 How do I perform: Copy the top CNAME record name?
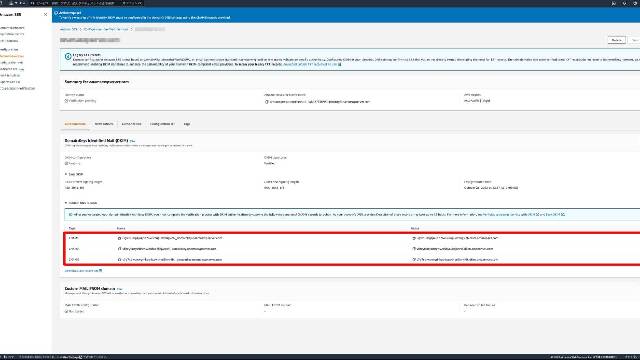tap(119, 238)
